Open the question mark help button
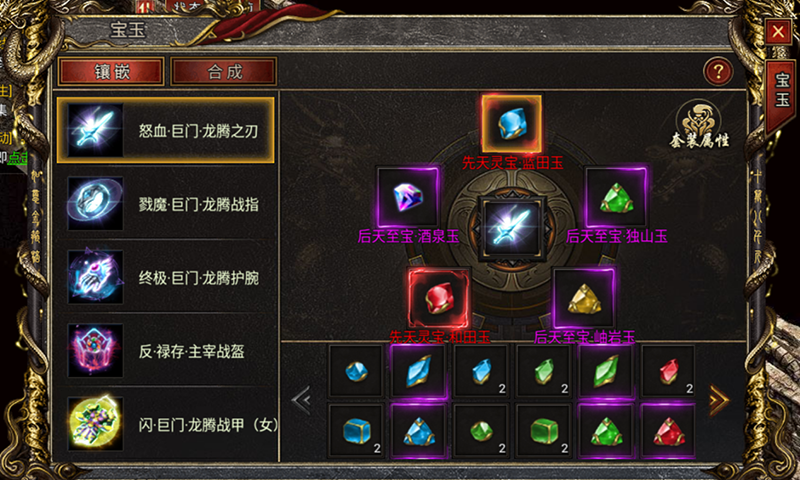This screenshot has width=800, height=480. (718, 72)
